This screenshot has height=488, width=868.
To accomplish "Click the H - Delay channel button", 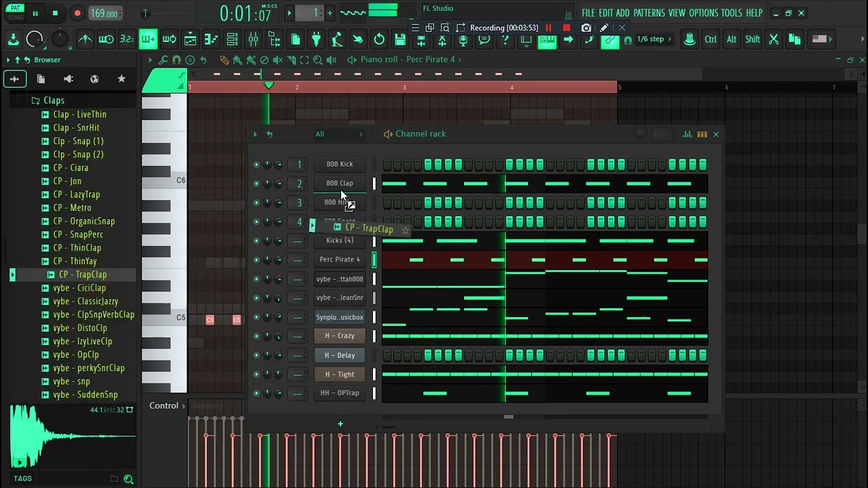I will (340, 355).
